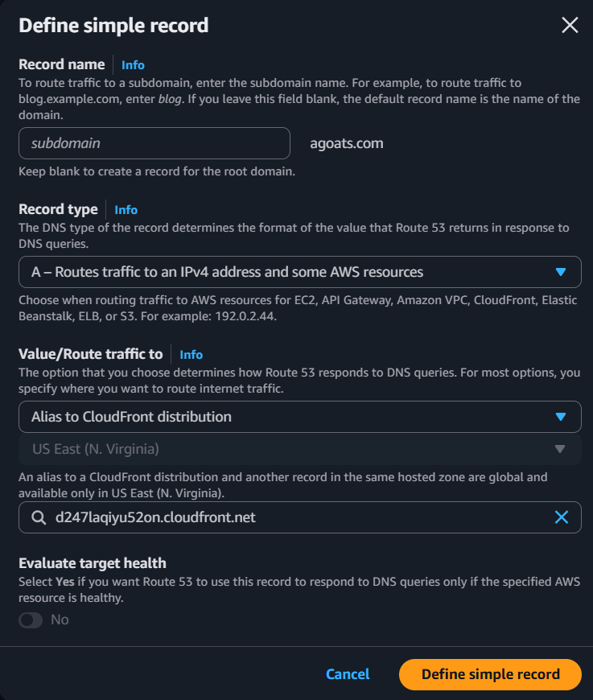
Task: Click the 'No' label beside the health toggle
Action: [60, 620]
